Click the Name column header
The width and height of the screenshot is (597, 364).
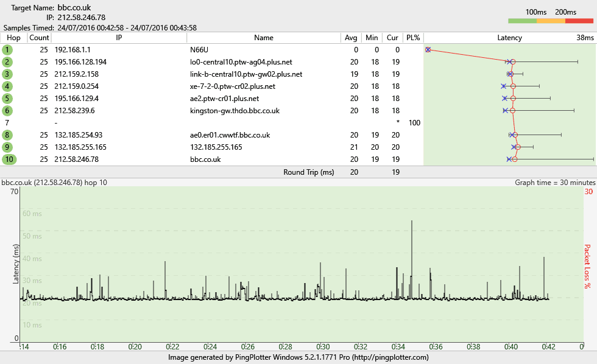[264, 37]
